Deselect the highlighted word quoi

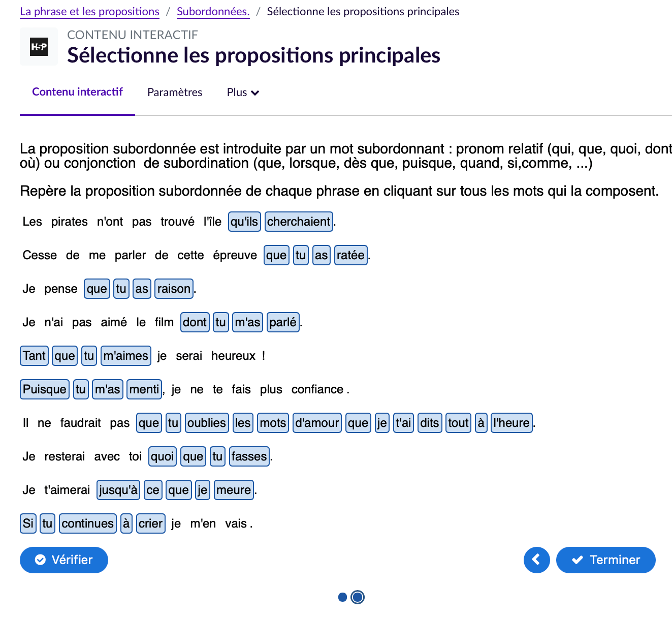163,456
